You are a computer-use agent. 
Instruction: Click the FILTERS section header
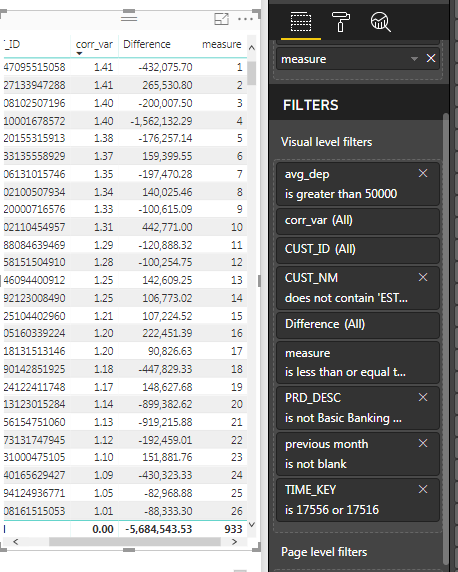(x=311, y=105)
